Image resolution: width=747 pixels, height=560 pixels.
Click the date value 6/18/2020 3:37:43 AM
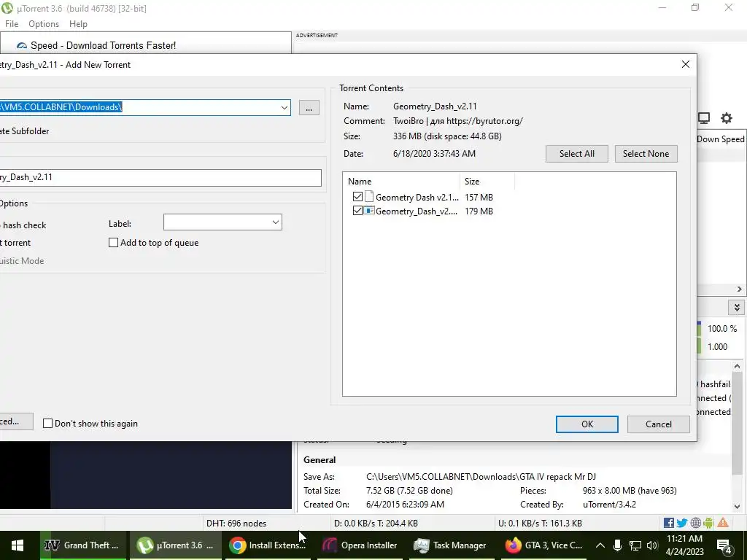(x=434, y=154)
